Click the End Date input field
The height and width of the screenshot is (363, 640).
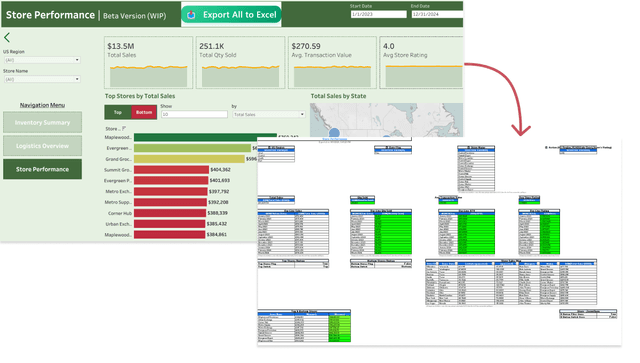click(x=437, y=14)
